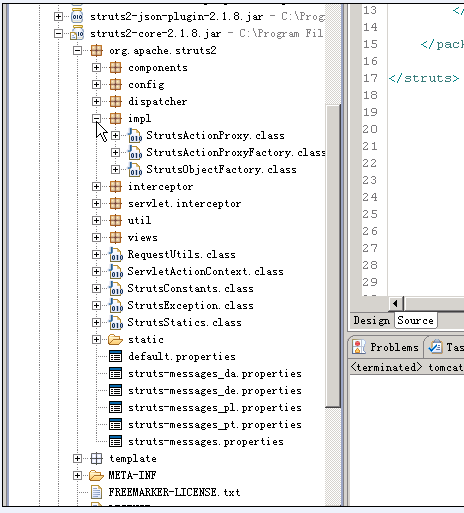Click the servlet.interceptor package icon
The width and height of the screenshot is (464, 513).
[115, 203]
